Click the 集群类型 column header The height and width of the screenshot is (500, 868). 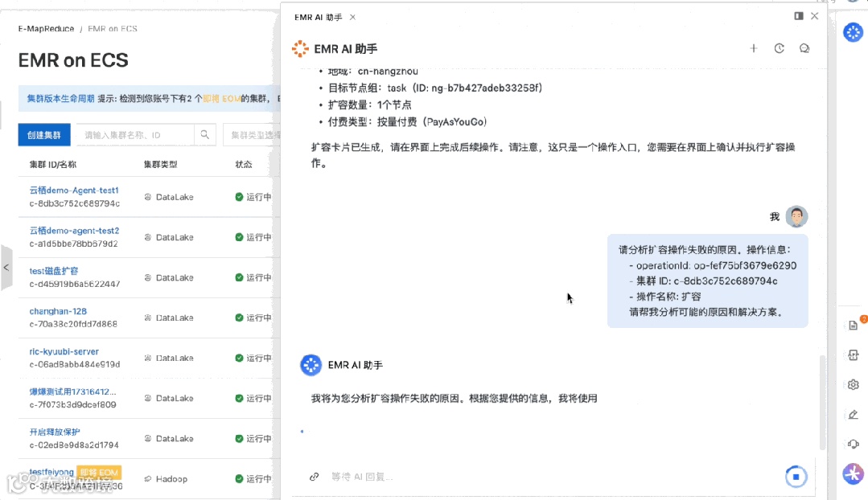click(x=161, y=164)
